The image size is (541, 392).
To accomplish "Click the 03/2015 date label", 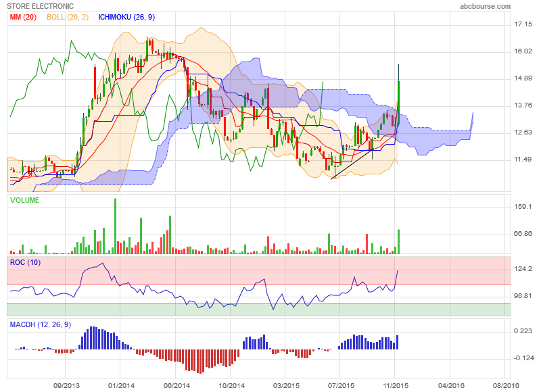I will click(286, 385).
